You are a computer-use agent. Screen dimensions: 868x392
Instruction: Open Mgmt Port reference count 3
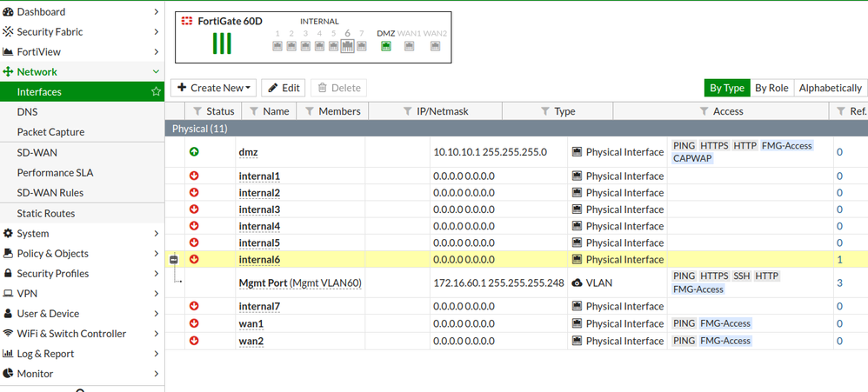tap(839, 283)
